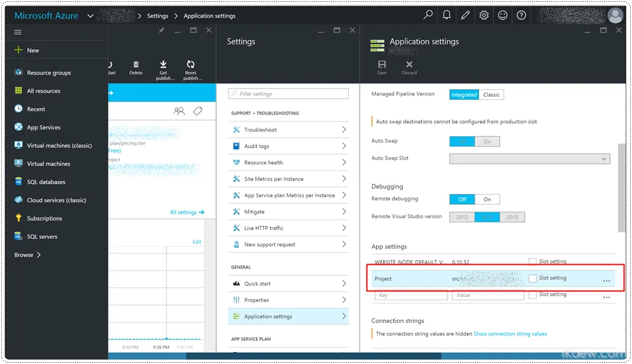
Task: Click the Filter settings search box
Action: [288, 94]
